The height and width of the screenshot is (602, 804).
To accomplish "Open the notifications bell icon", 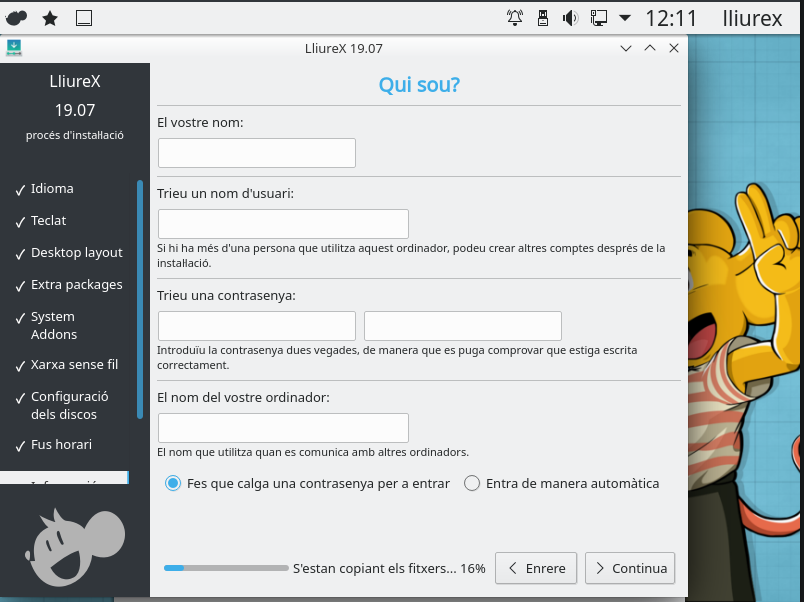I will 515,17.
